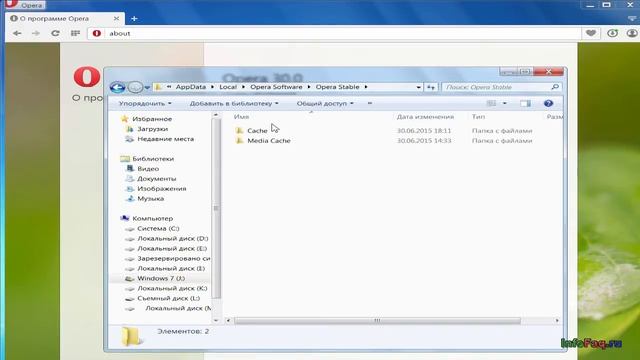
Task: Sort by Тип column header
Action: [478, 117]
